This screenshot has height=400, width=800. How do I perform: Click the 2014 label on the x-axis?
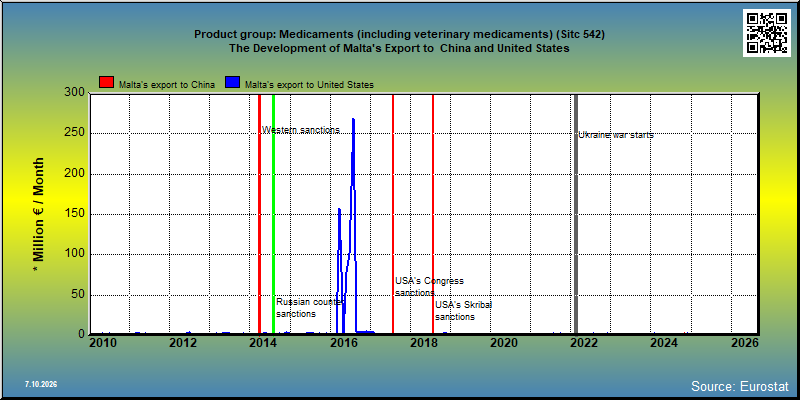(x=263, y=343)
